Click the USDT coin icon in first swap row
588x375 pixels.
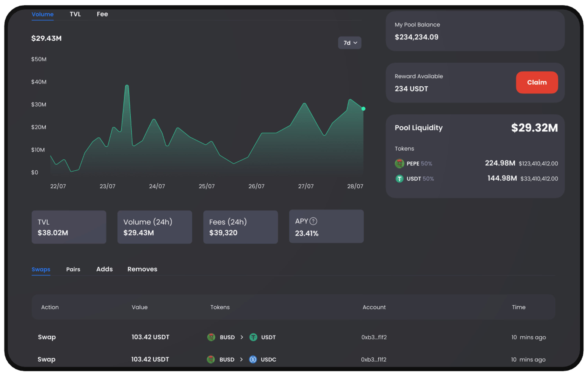coord(253,337)
